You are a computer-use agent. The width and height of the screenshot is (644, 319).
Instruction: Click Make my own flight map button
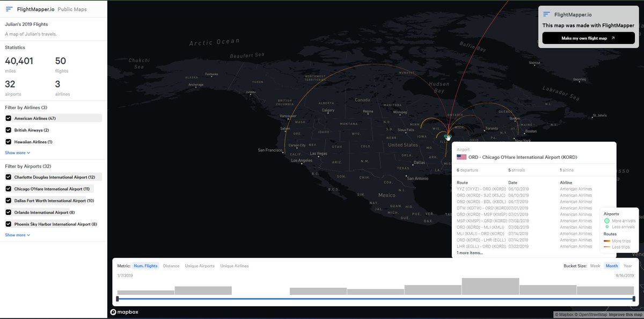(588, 38)
